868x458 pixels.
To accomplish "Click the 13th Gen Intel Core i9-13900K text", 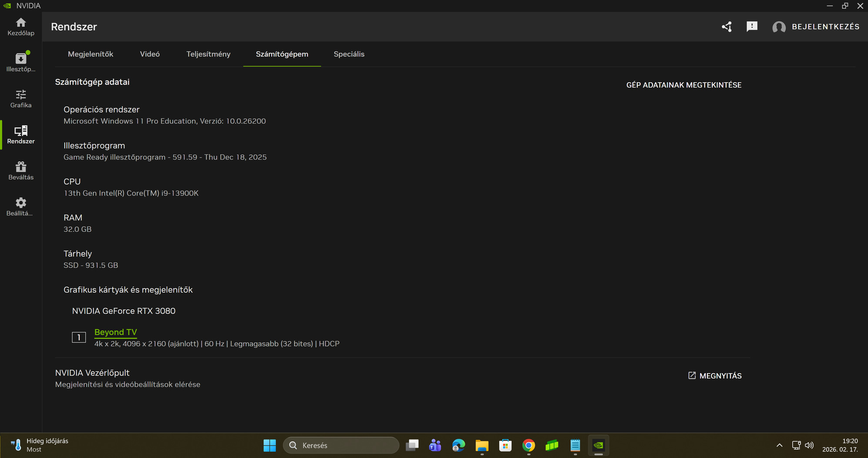I will tap(131, 193).
